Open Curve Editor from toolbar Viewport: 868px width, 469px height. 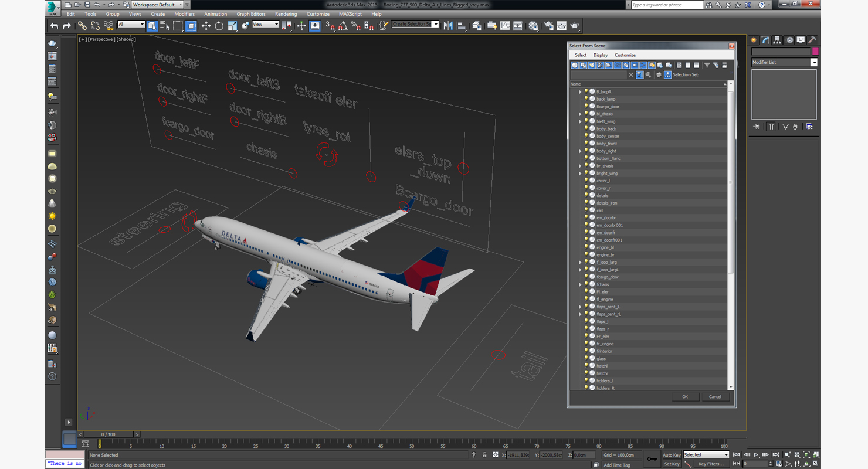[505, 26]
